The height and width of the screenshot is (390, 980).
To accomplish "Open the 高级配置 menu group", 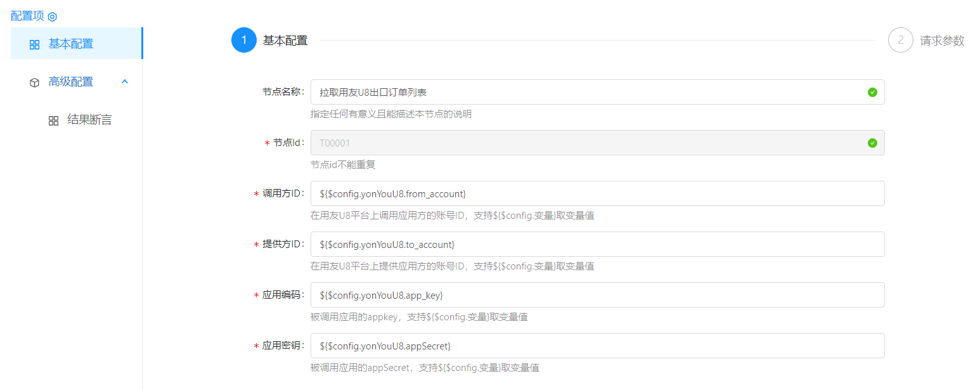I will (x=71, y=82).
